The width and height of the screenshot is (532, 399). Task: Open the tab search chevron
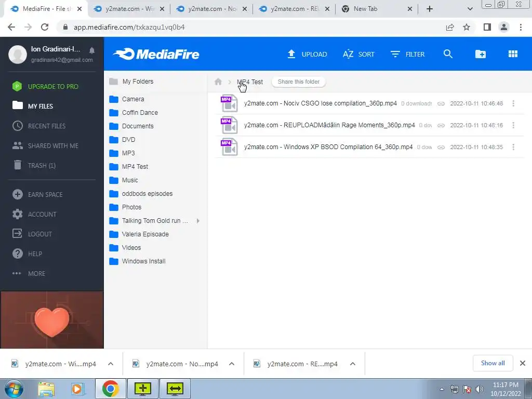470,9
